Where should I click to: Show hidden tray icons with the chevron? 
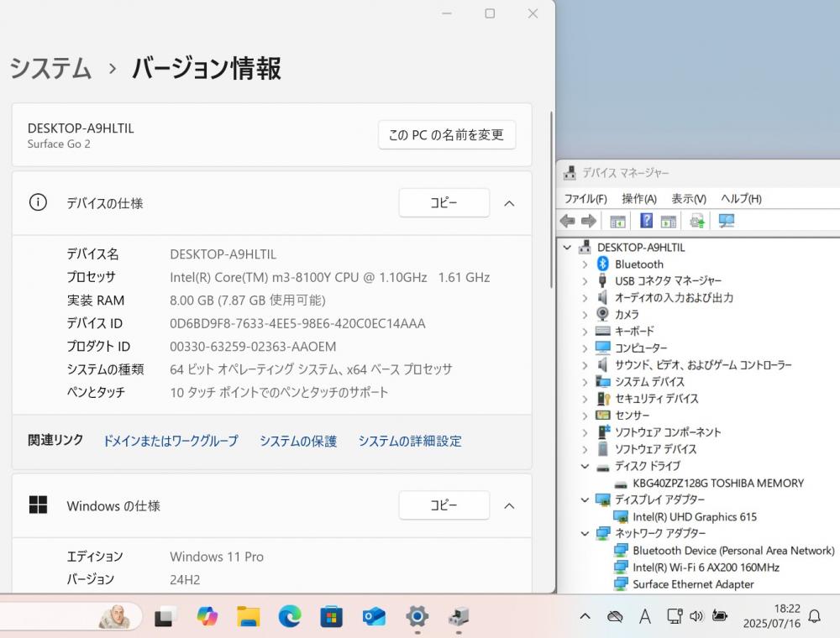click(x=585, y=616)
